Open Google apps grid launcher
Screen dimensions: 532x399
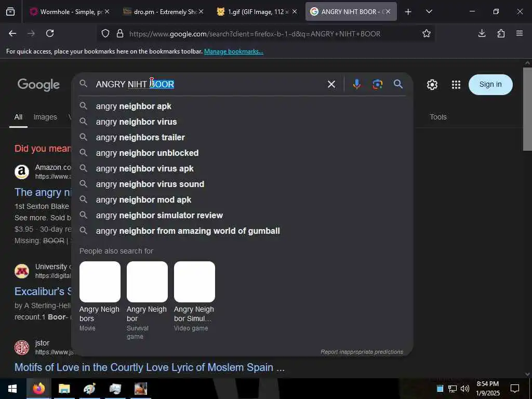[x=456, y=85]
